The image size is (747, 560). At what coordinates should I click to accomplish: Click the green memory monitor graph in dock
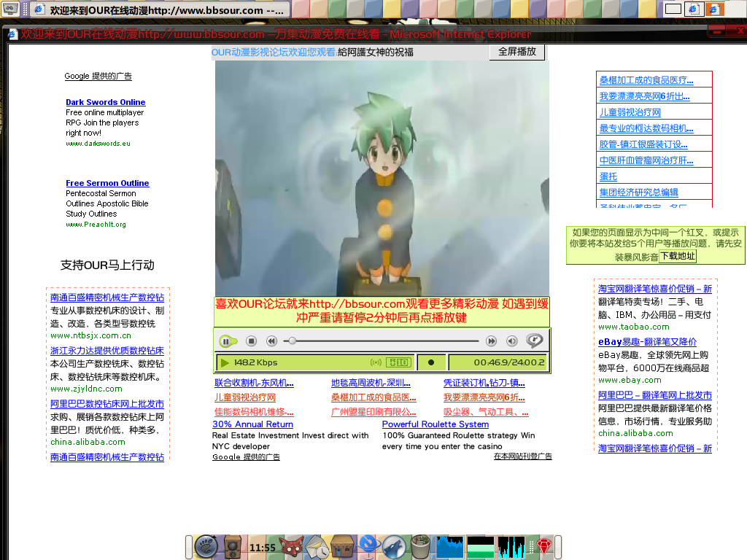click(480, 547)
